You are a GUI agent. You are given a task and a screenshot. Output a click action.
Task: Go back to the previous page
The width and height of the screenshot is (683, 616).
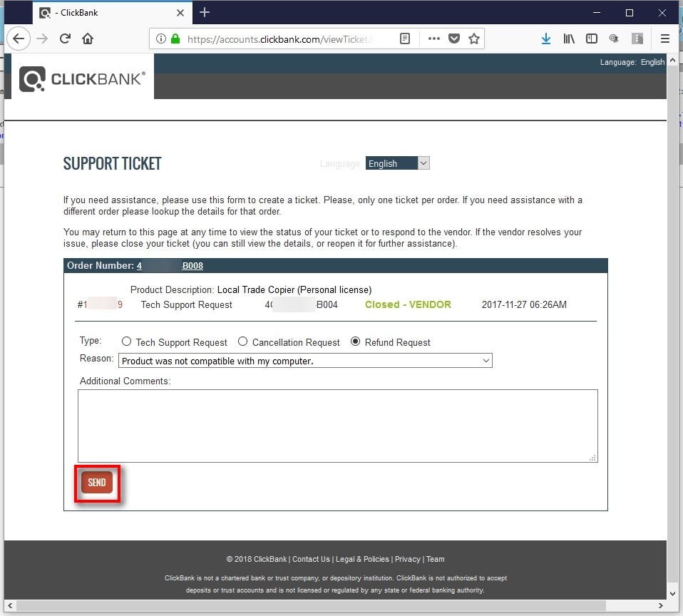[19, 38]
